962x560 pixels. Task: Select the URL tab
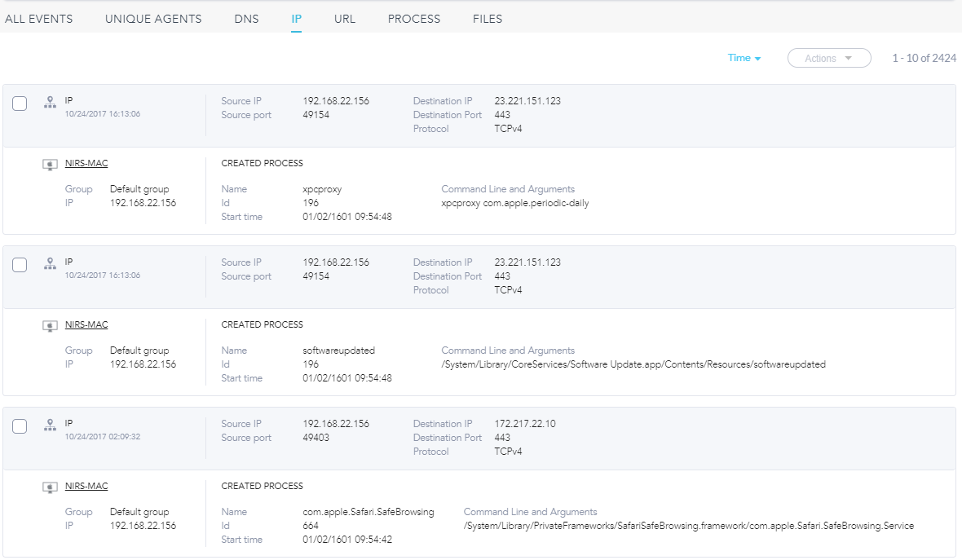click(345, 19)
